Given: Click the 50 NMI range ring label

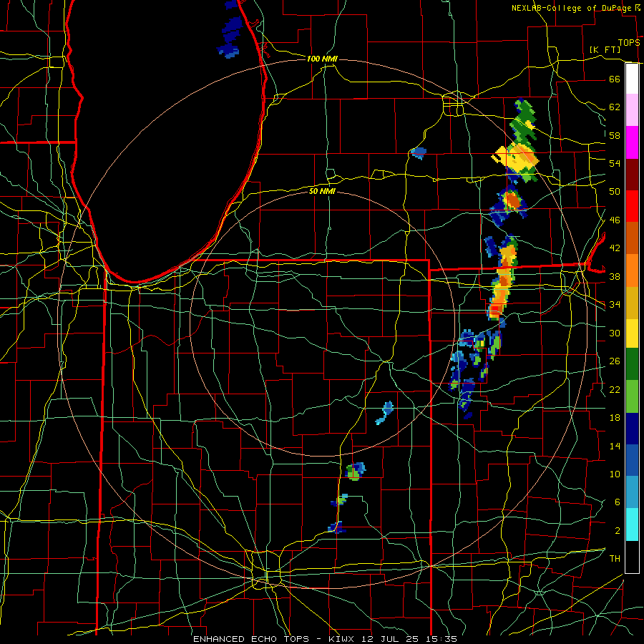Looking at the screenshot, I should pyautogui.click(x=322, y=191).
